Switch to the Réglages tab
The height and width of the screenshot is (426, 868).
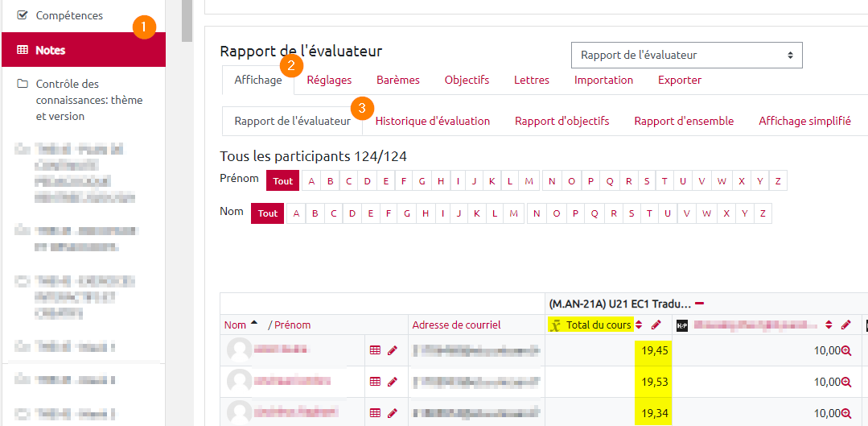[x=329, y=80]
